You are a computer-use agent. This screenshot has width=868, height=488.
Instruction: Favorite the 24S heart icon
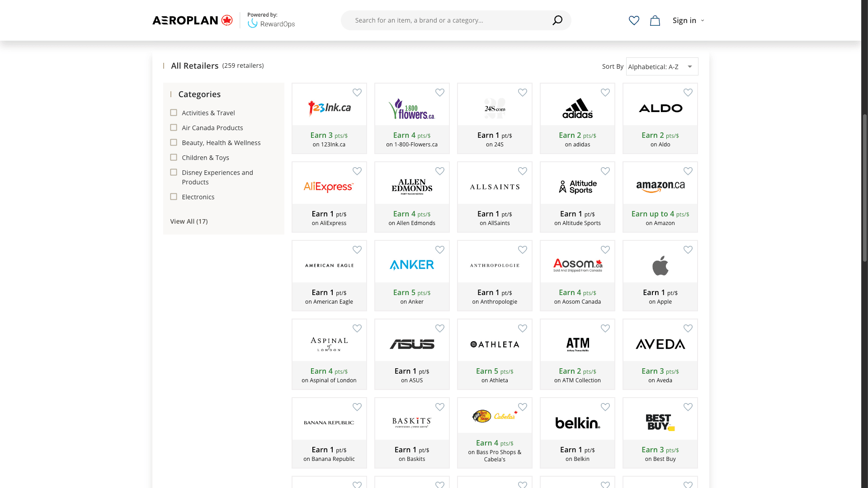tap(523, 92)
